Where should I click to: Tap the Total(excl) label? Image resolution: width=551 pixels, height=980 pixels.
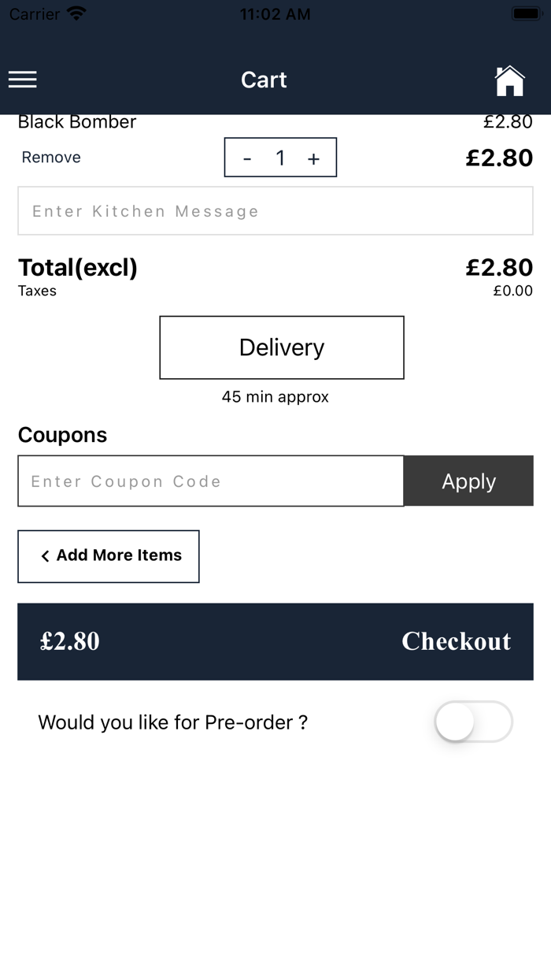tap(78, 268)
